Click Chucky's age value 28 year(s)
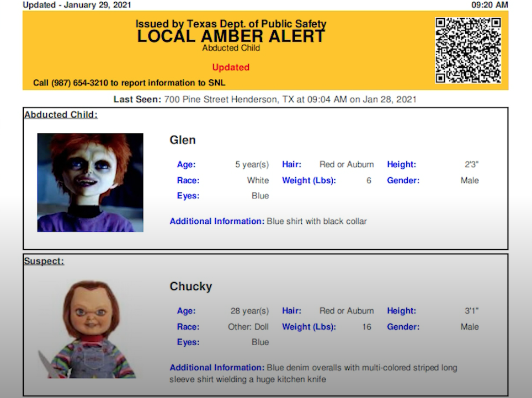The width and height of the screenshot is (532, 398). 249,311
